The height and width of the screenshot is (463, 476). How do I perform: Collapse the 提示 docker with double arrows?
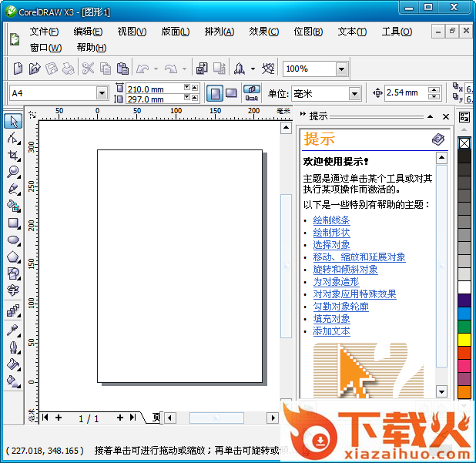[x=303, y=115]
